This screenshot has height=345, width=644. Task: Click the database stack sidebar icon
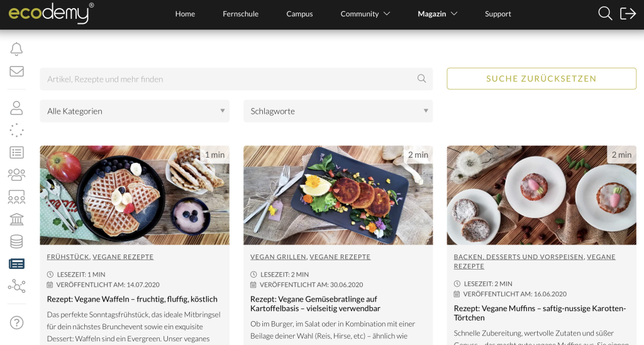click(x=16, y=241)
